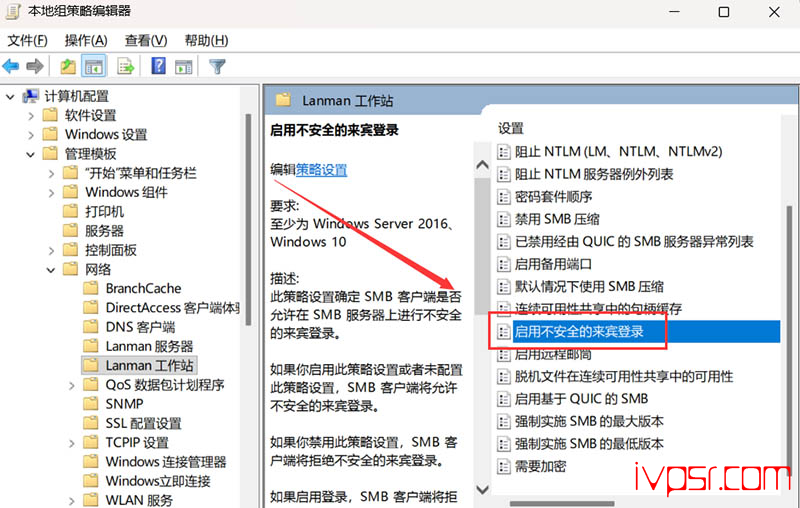This screenshot has height=508, width=800.
Task: Select the Lanman 服务器 folder in tree
Action: [x=149, y=346]
